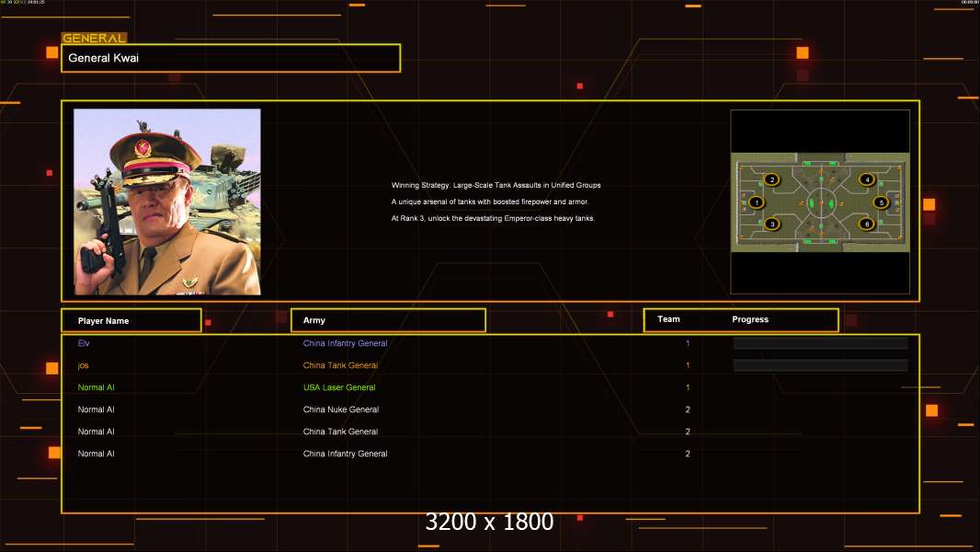Click the white China Tank General army text
This screenshot has height=552, width=980.
pos(341,431)
